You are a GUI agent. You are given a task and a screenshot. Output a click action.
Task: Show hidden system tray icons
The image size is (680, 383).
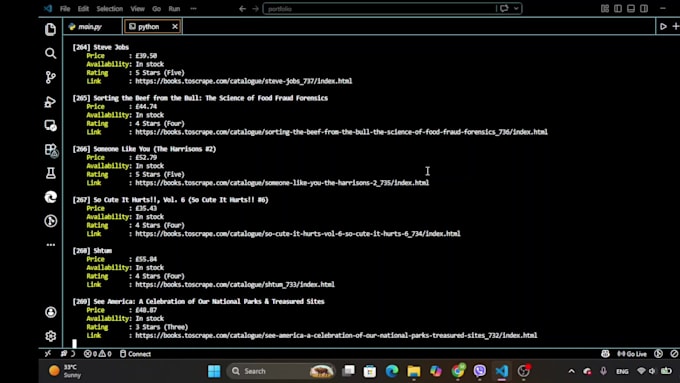click(571, 371)
